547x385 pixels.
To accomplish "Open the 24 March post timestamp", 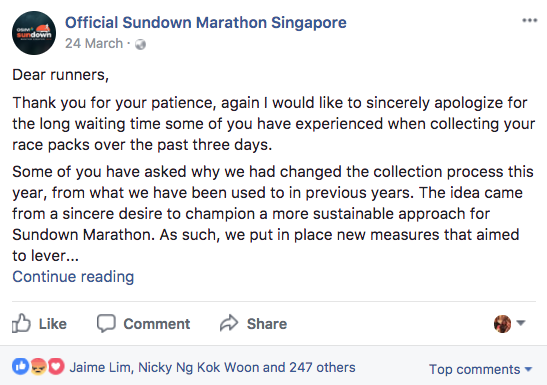I will (94, 44).
